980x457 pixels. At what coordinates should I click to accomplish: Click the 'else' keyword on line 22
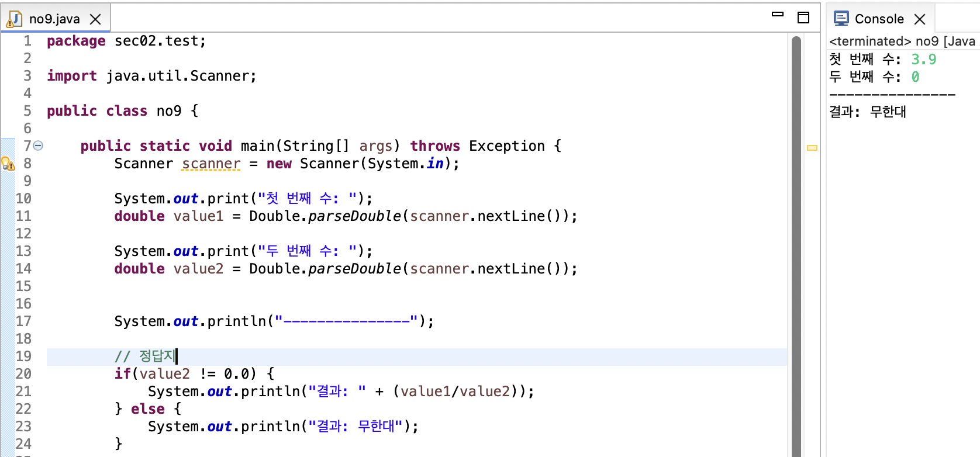tap(148, 409)
